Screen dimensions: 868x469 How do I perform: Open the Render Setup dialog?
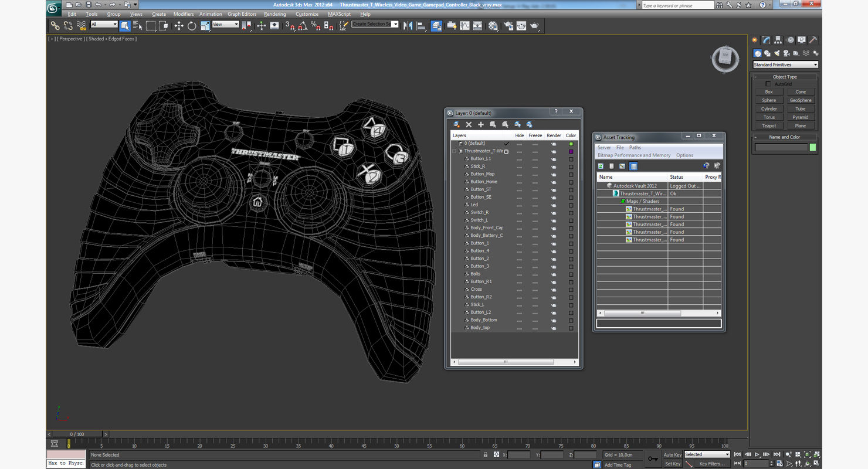508,26
